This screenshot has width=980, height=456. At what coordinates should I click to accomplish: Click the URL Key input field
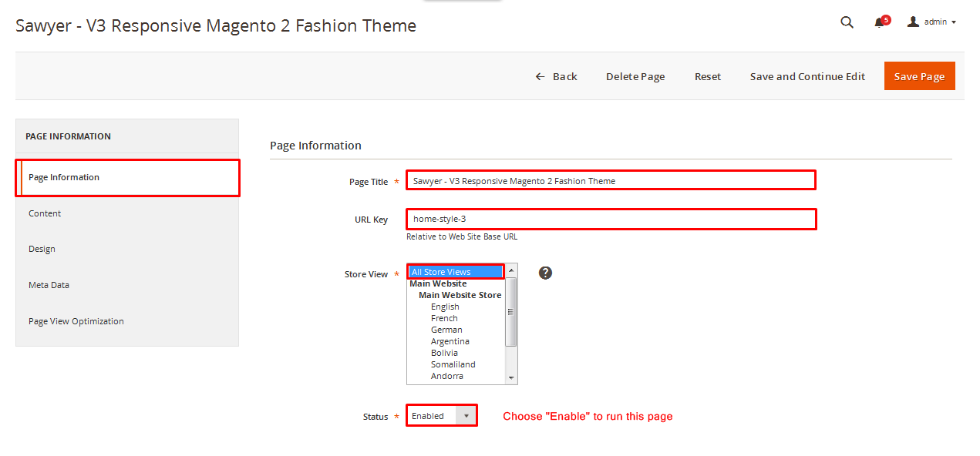tap(611, 220)
